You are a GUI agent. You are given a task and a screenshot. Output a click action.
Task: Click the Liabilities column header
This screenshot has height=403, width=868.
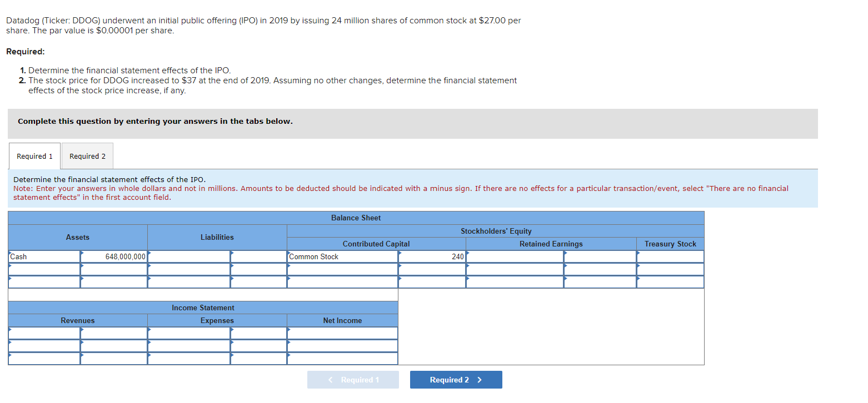pyautogui.click(x=217, y=237)
